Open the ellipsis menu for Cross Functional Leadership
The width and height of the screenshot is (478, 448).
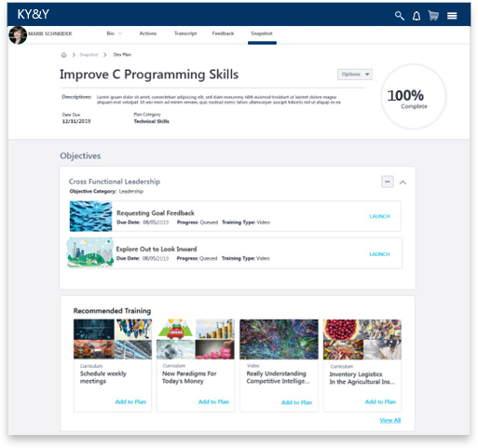pyautogui.click(x=388, y=182)
